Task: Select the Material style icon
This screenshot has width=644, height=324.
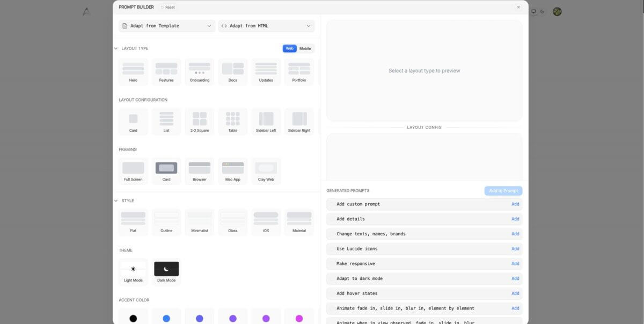Action: click(299, 222)
